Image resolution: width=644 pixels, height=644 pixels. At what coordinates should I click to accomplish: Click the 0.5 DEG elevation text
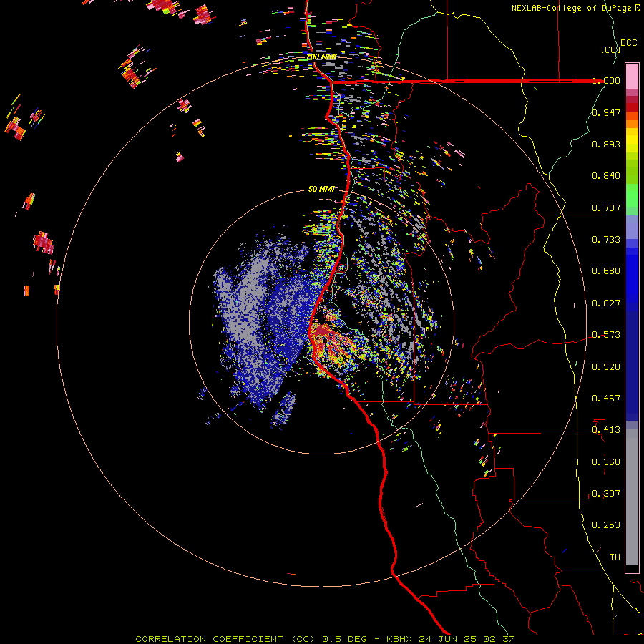(x=344, y=639)
